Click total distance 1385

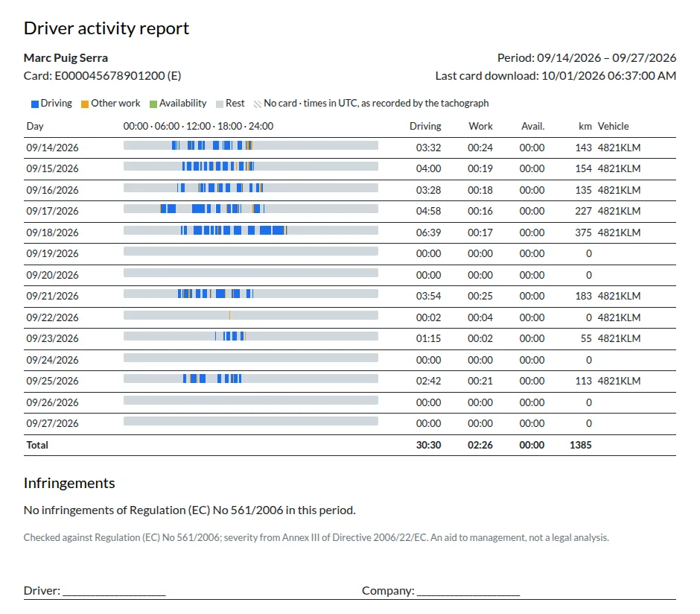click(580, 445)
